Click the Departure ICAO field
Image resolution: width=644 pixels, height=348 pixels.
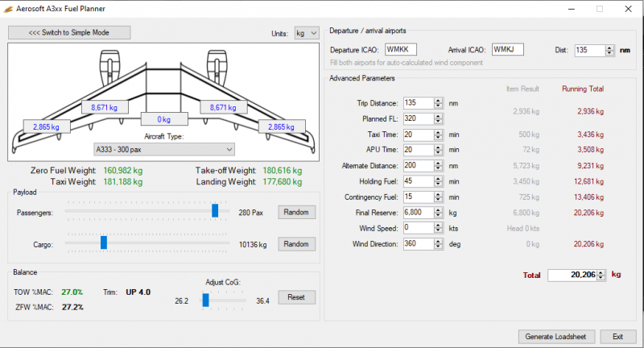point(401,49)
